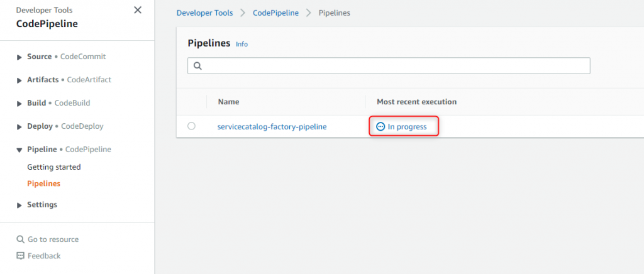The width and height of the screenshot is (644, 274).
Task: Click the In progress status icon
Action: coord(380,127)
